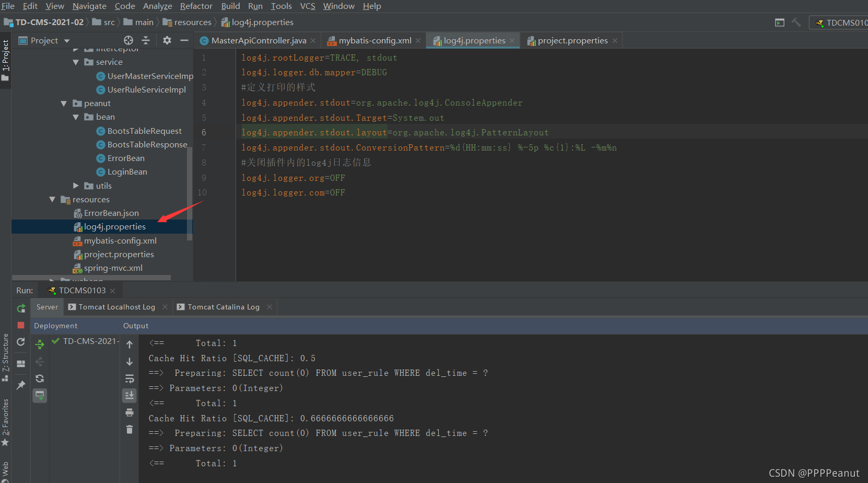Image resolution: width=868 pixels, height=483 pixels.
Task: Open ErrorBean class
Action: coord(121,158)
